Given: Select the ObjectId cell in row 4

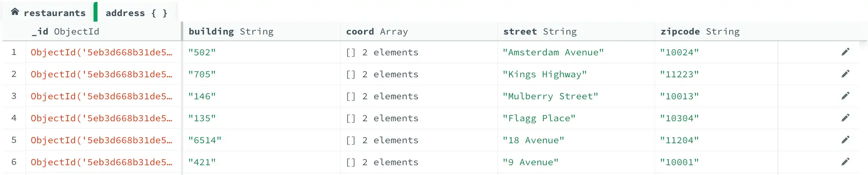Looking at the screenshot, I should click(101, 118).
